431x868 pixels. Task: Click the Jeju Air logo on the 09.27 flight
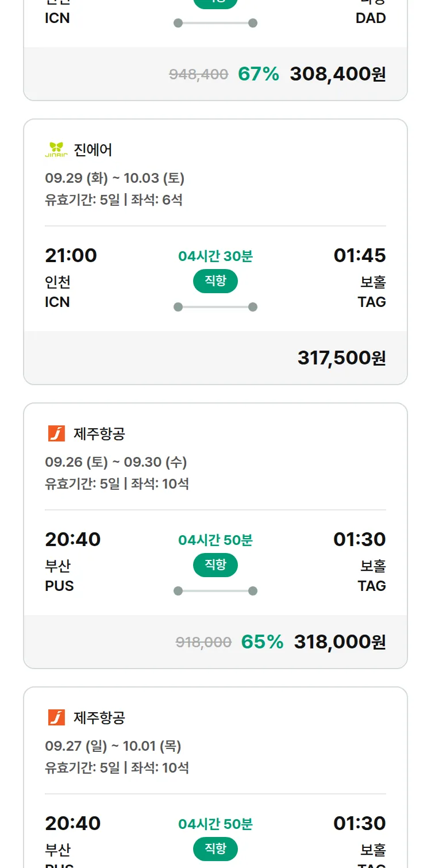click(x=56, y=717)
